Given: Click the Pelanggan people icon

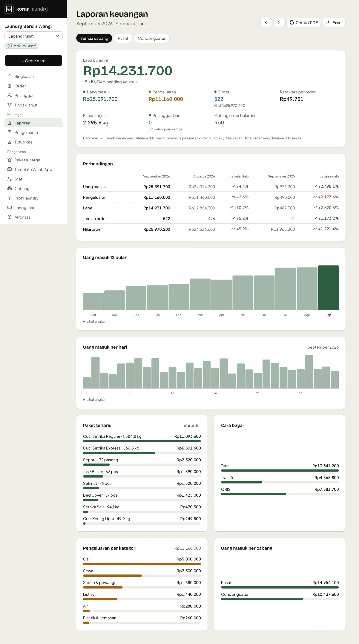Looking at the screenshot, I should pos(10,95).
